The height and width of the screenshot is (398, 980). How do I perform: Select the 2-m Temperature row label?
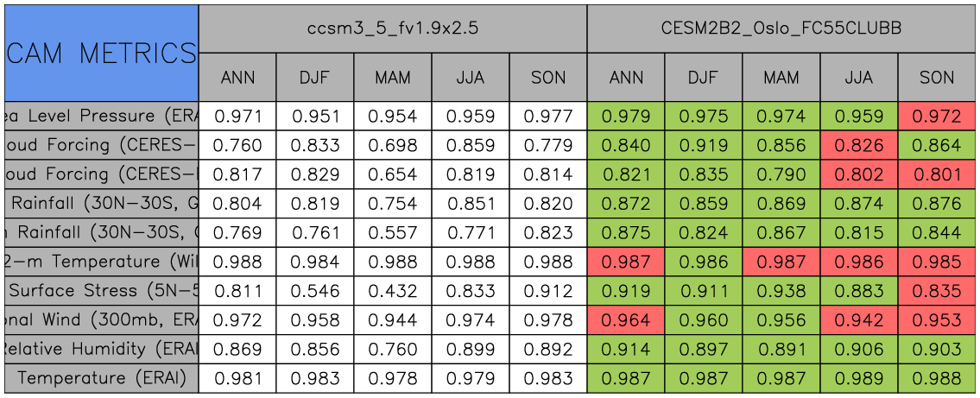click(x=101, y=262)
